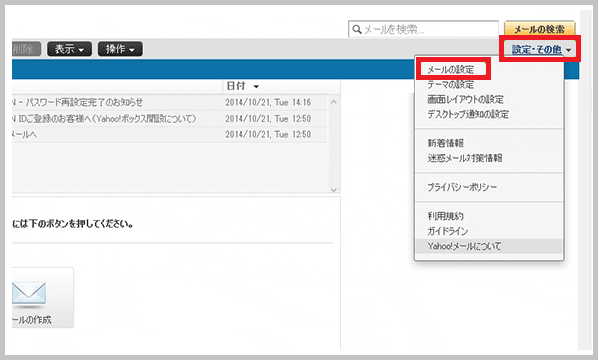Open ガイドライン menu entry

447,231
